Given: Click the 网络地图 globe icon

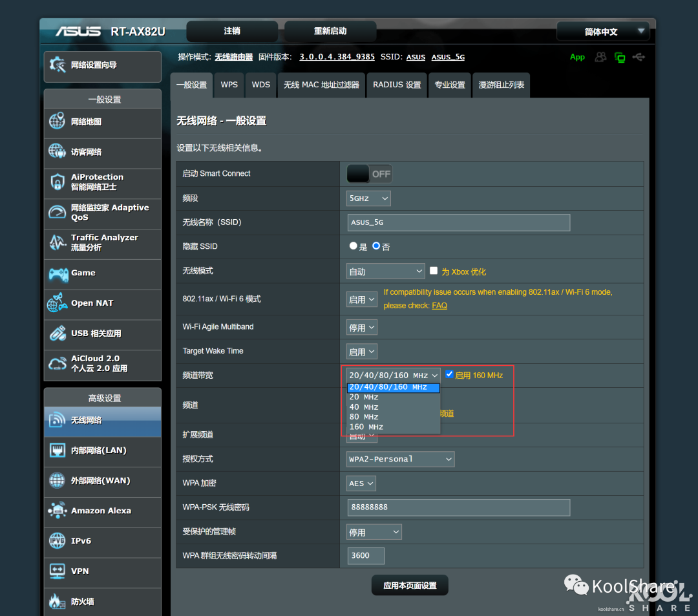Looking at the screenshot, I should (57, 121).
